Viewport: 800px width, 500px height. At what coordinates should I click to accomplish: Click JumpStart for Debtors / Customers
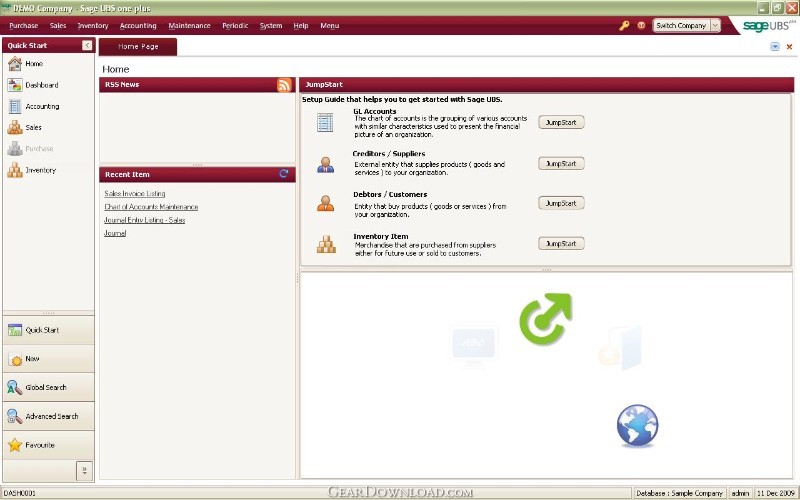[561, 203]
